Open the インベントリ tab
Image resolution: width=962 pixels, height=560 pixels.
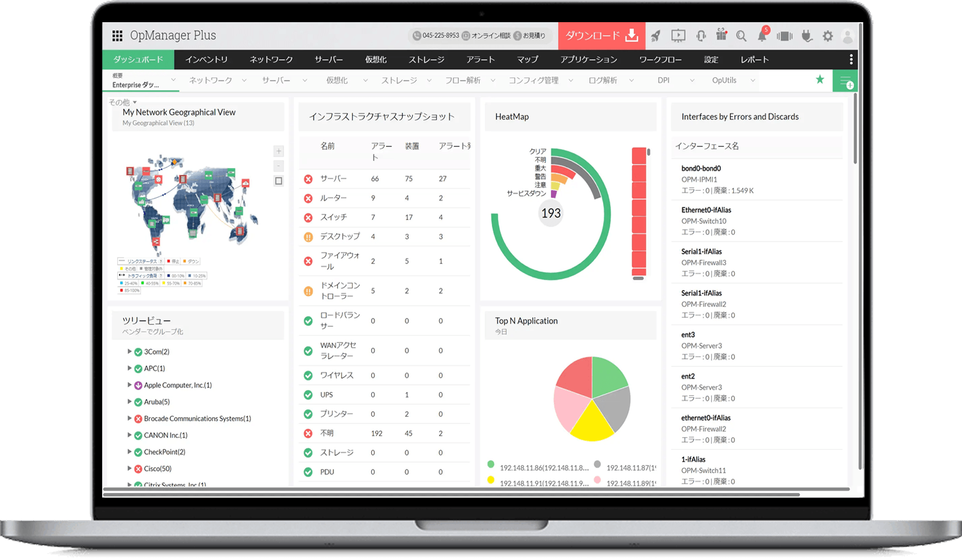(207, 60)
